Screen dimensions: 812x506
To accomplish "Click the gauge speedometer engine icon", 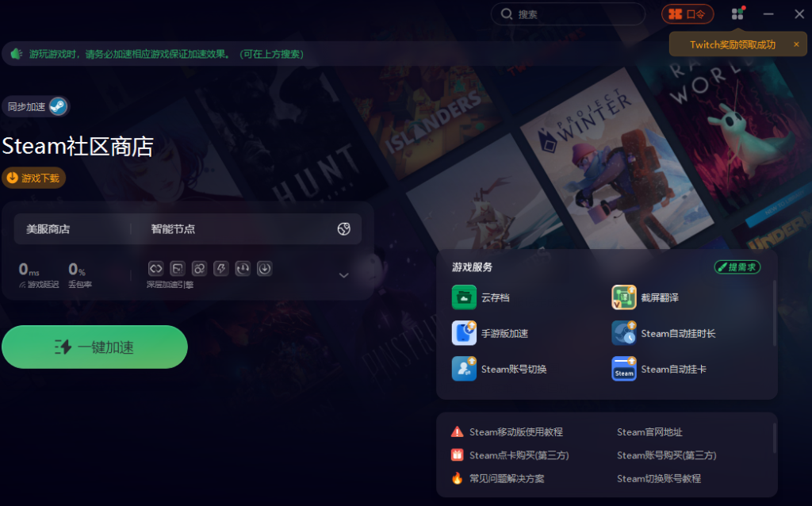I will click(x=243, y=268).
